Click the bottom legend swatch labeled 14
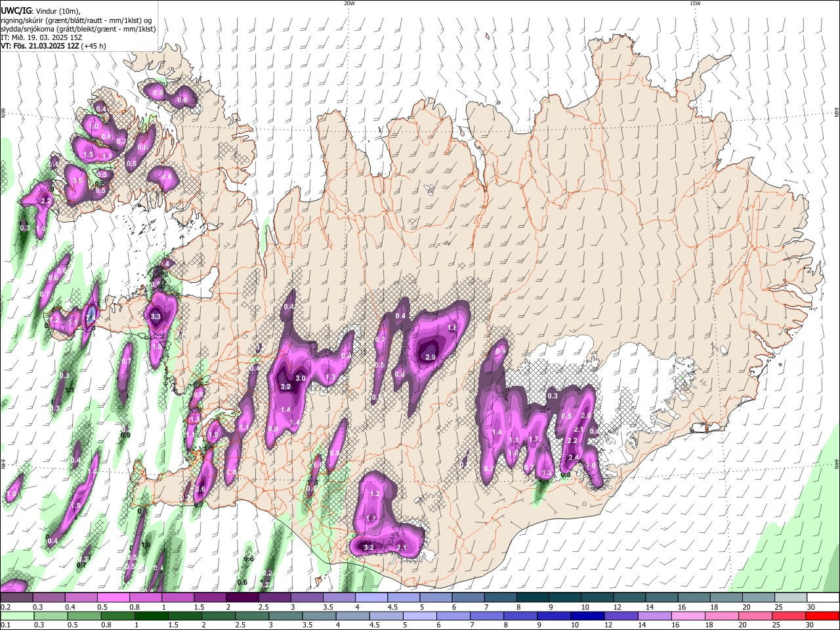The image size is (840, 630). click(656, 616)
